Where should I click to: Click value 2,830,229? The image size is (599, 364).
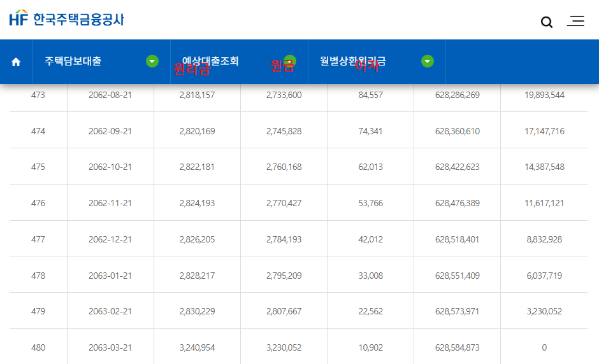[x=197, y=311]
